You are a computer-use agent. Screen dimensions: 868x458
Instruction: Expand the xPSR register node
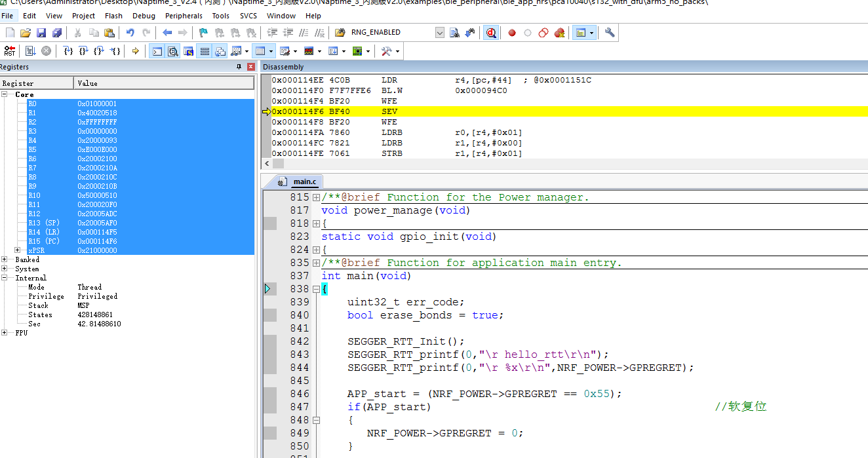pyautogui.click(x=18, y=250)
